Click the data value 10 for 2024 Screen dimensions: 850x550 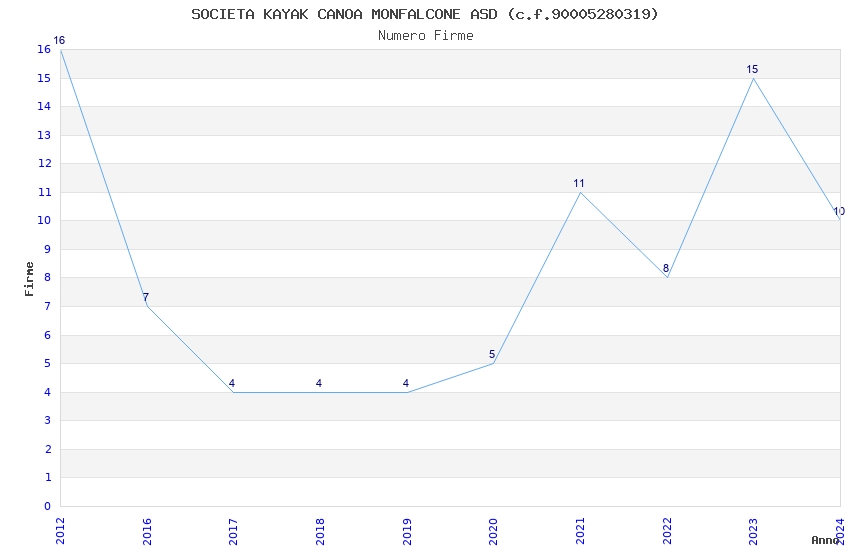click(x=839, y=212)
